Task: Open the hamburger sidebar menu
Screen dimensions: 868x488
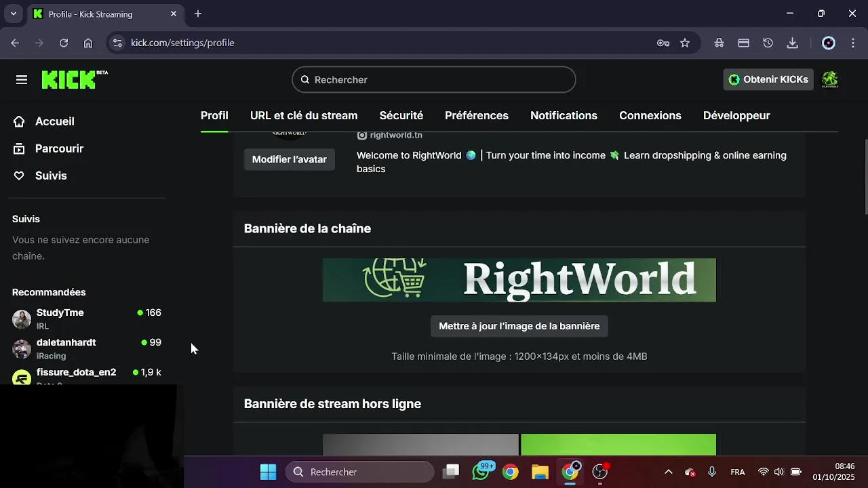Action: point(22,80)
